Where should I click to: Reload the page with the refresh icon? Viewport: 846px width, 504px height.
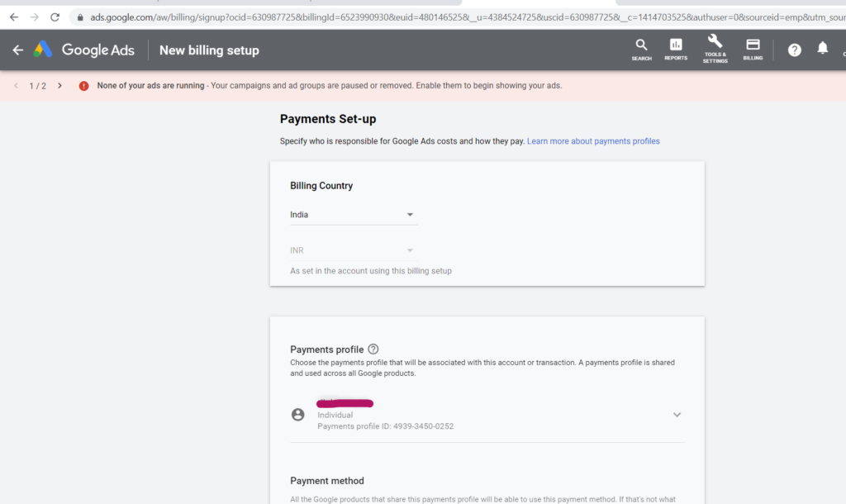point(55,17)
